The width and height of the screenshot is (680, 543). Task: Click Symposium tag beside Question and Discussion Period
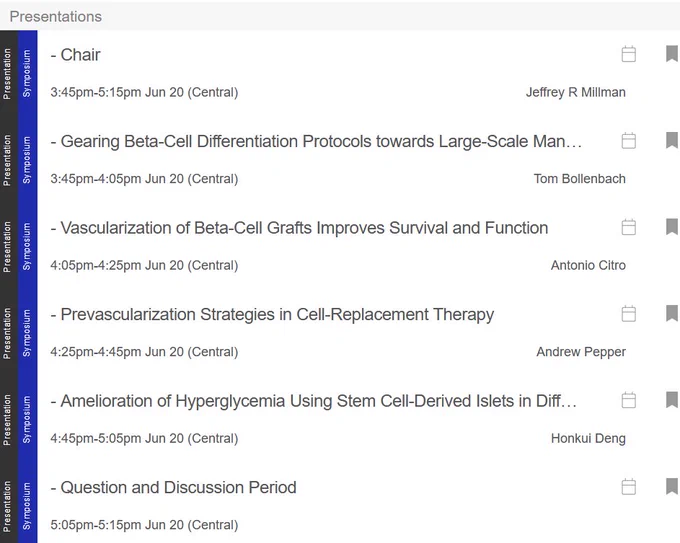(27, 506)
